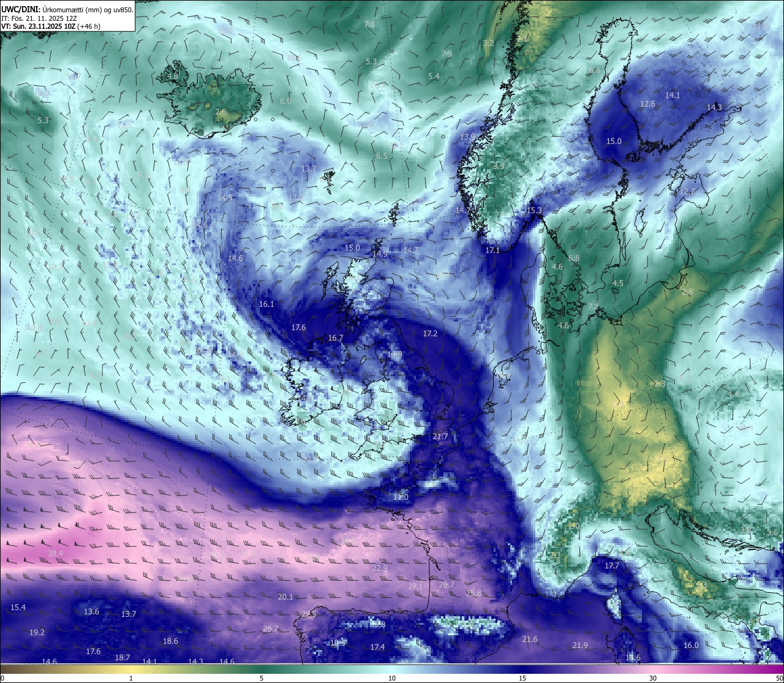Click the 7.2 value label near Denmark

592,306
